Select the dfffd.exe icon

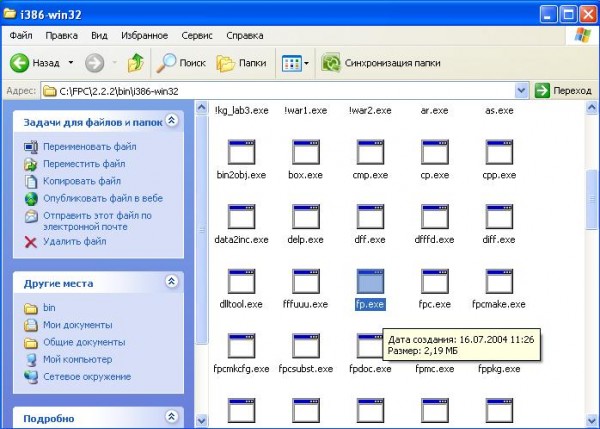435,217
